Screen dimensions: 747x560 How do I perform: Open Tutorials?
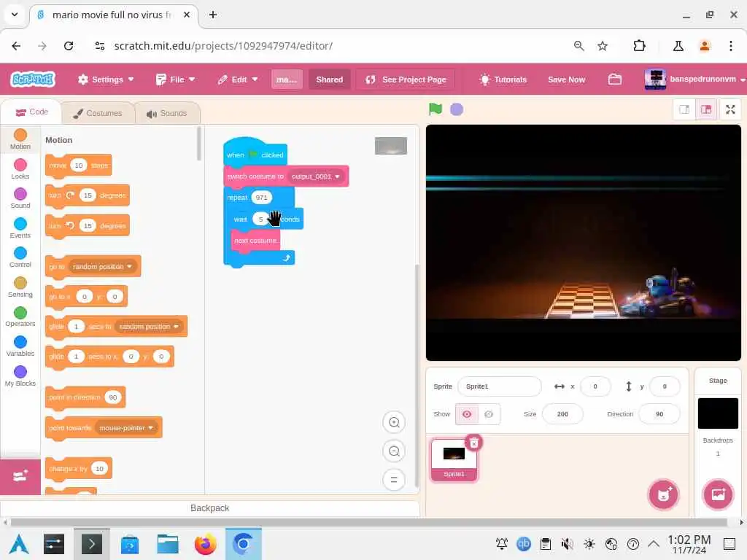click(503, 79)
